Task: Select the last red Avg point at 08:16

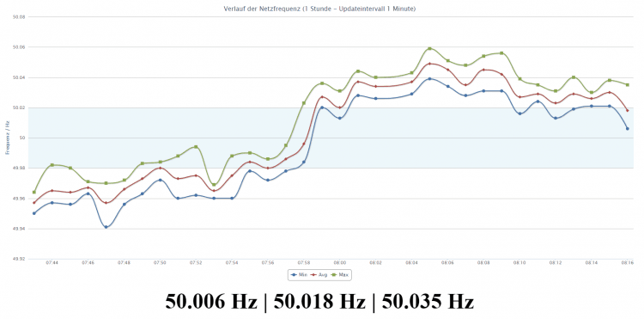Action: click(628, 111)
